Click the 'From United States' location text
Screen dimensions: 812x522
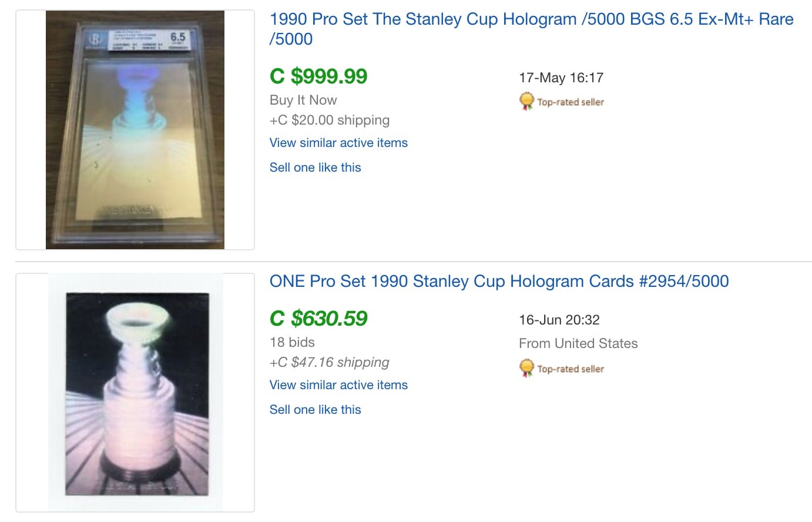coord(578,343)
